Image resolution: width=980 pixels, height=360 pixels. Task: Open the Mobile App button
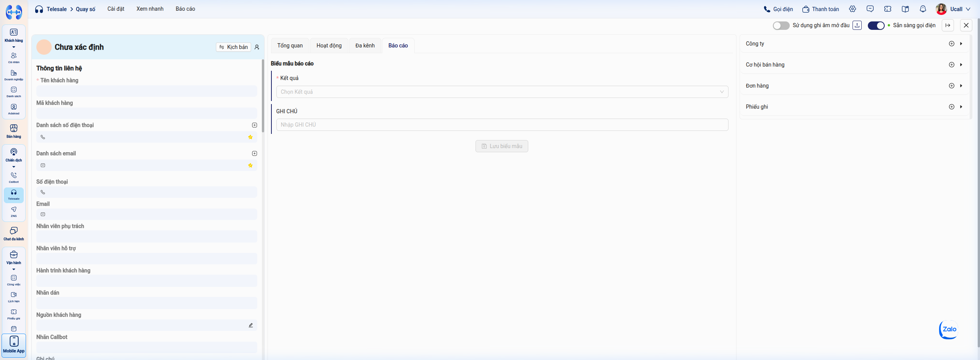(14, 345)
